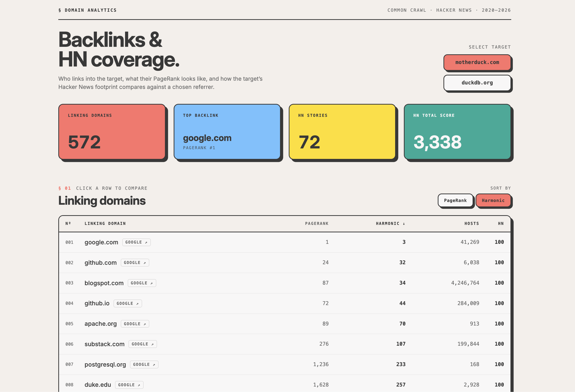
Task: Click the Harmonic column header sort arrow
Action: click(404, 224)
